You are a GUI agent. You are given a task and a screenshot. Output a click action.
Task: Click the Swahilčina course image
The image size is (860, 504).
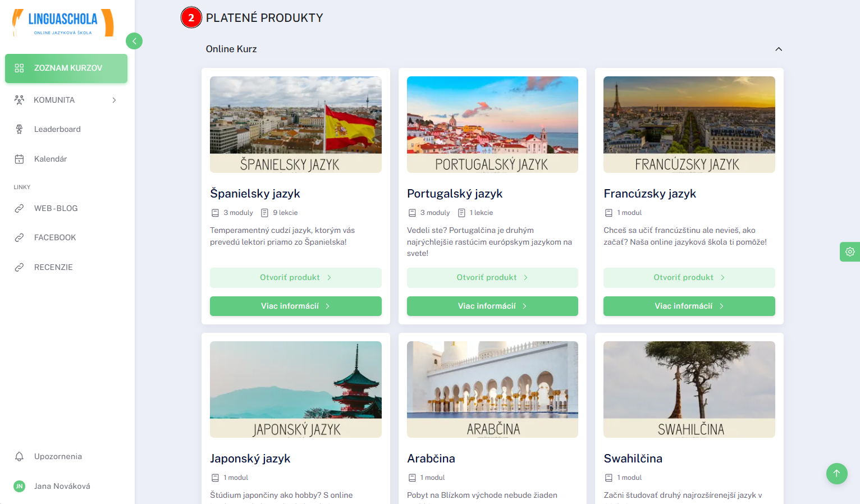689,390
